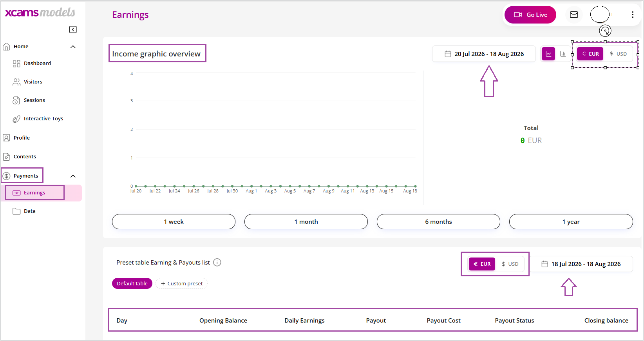Open the Data page
Viewport: 644px width, 341px height.
29,211
